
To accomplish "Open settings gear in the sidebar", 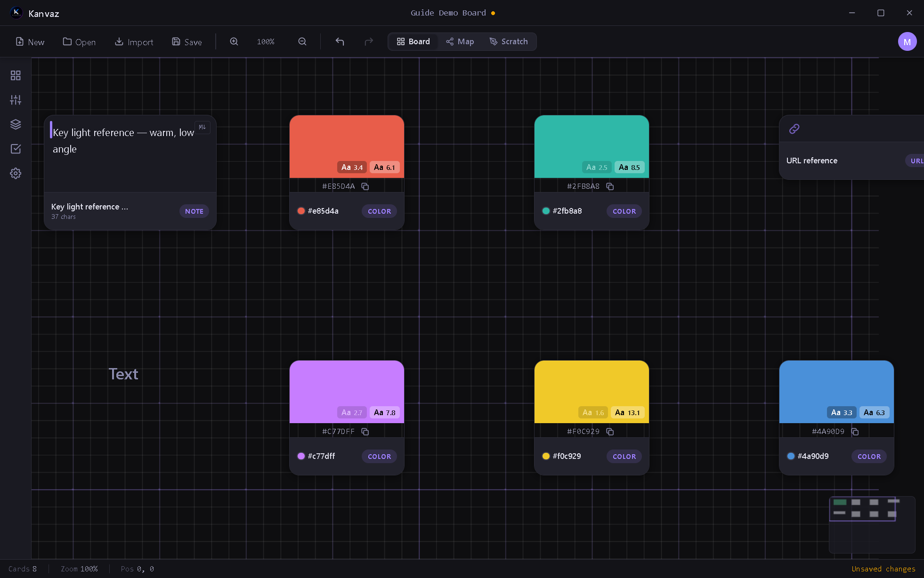I will 16,173.
